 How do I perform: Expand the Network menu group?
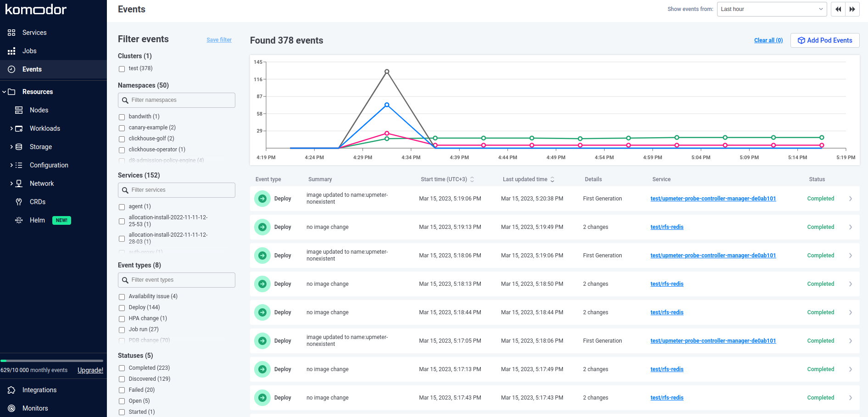11,183
